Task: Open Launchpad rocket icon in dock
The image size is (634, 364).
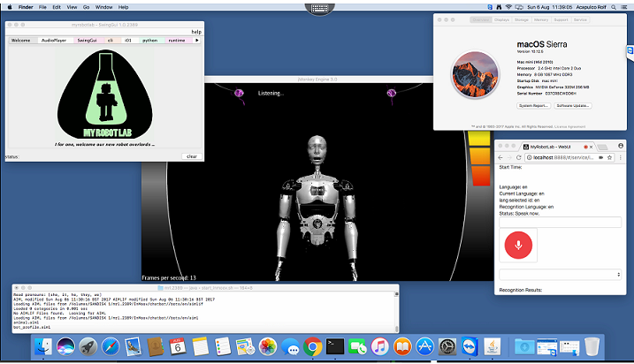Action: tap(88, 346)
